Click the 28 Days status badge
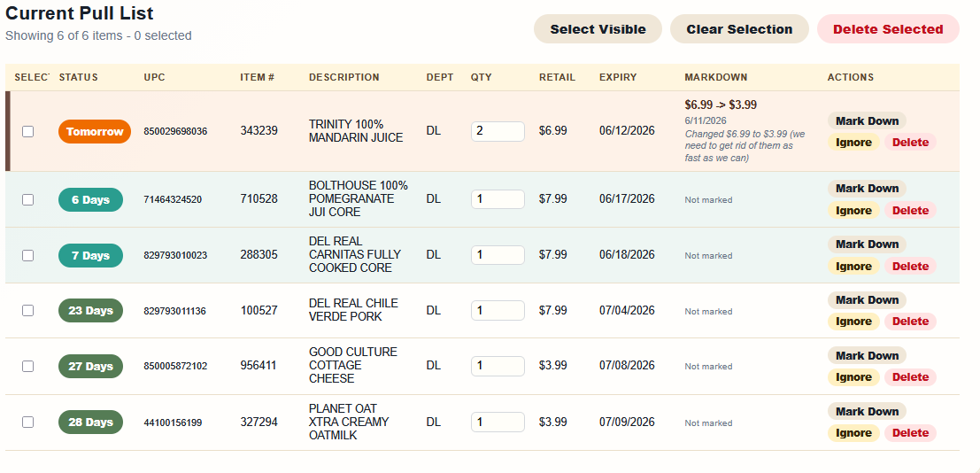 click(x=90, y=422)
